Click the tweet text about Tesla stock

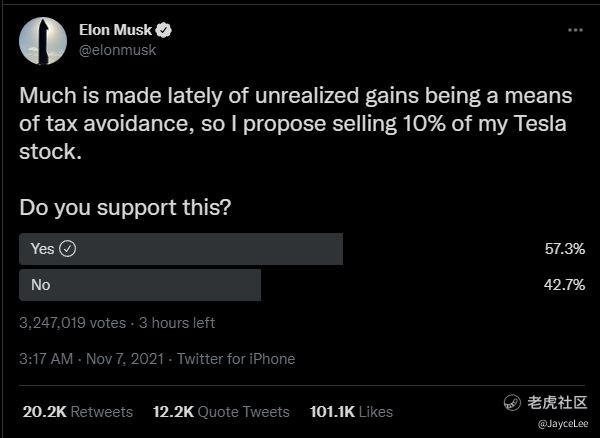[x=295, y=124]
